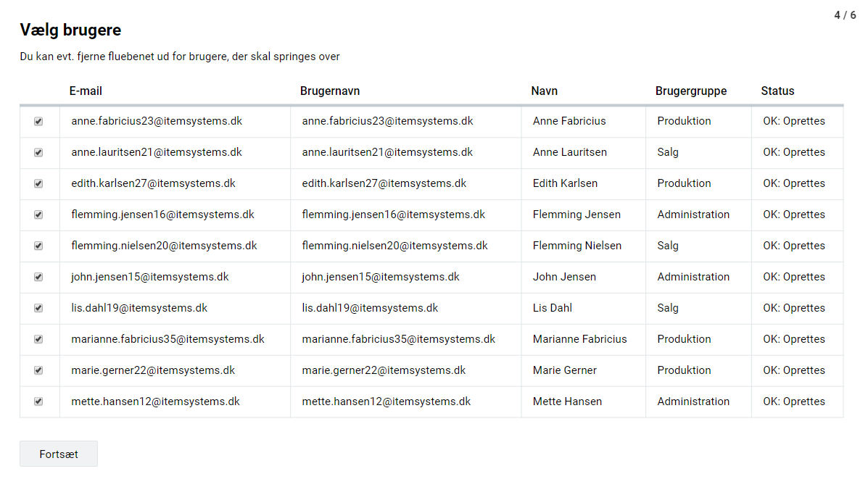
Task: Click the 4 / 6 step indicator
Action: (x=845, y=15)
